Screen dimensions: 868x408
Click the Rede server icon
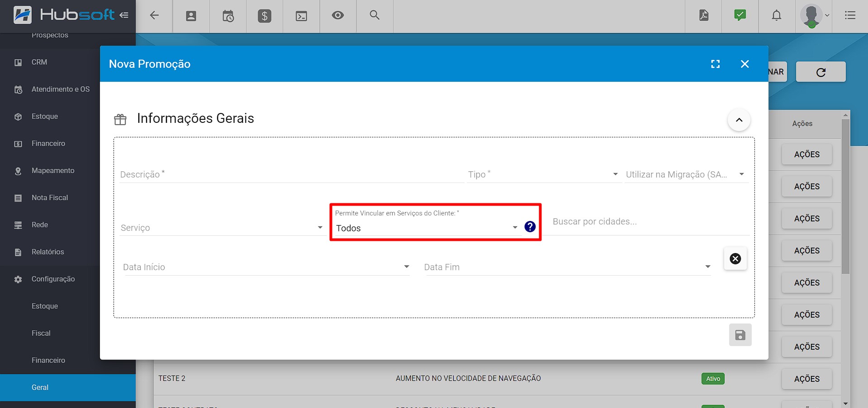tap(18, 225)
